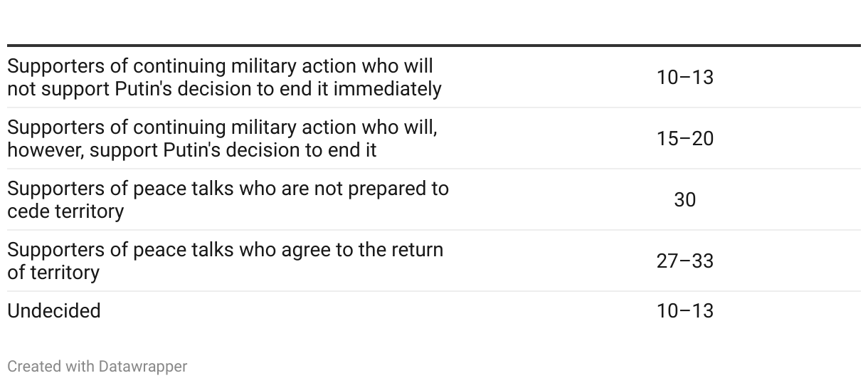Select the 'not support Putin's decision' row label
The height and width of the screenshot is (383, 868).
point(224,78)
